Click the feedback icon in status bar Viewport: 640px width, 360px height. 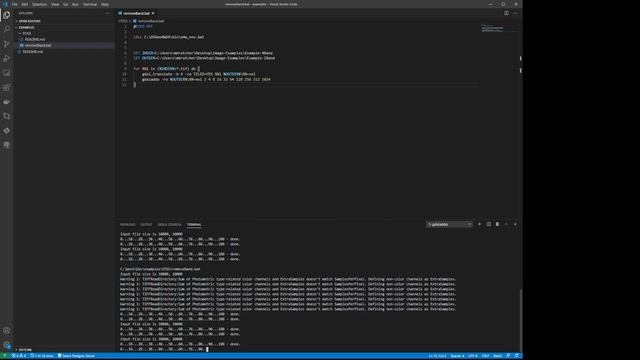508,356
